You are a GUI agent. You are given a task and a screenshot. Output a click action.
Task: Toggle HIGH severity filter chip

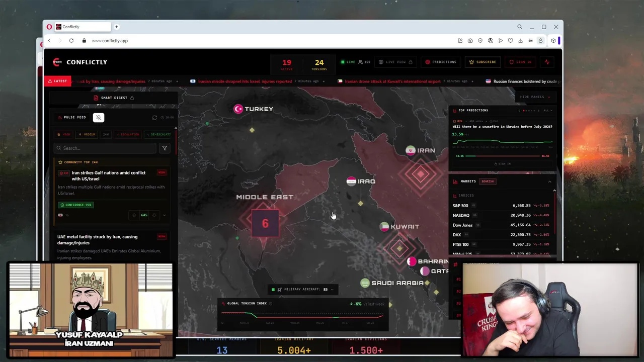point(64,134)
